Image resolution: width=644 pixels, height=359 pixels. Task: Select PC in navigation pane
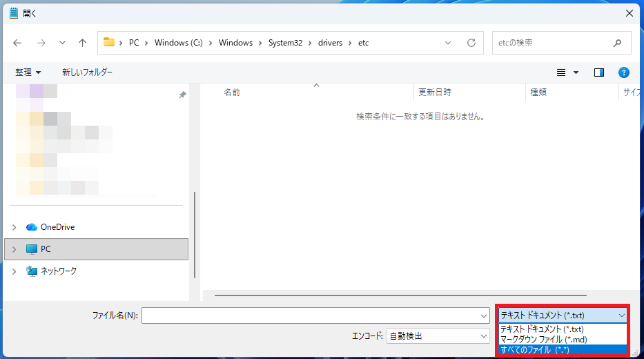click(46, 249)
